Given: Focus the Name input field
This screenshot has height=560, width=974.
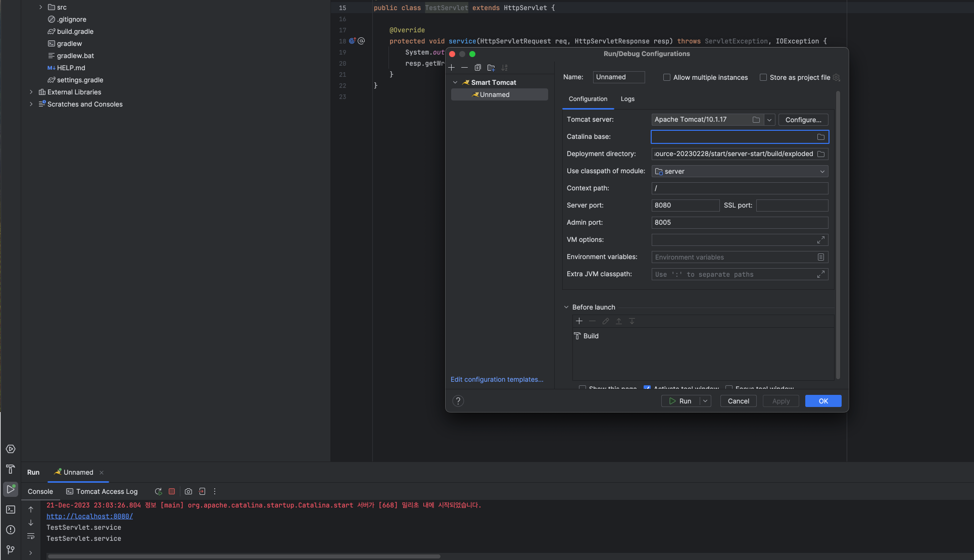Looking at the screenshot, I should (618, 77).
